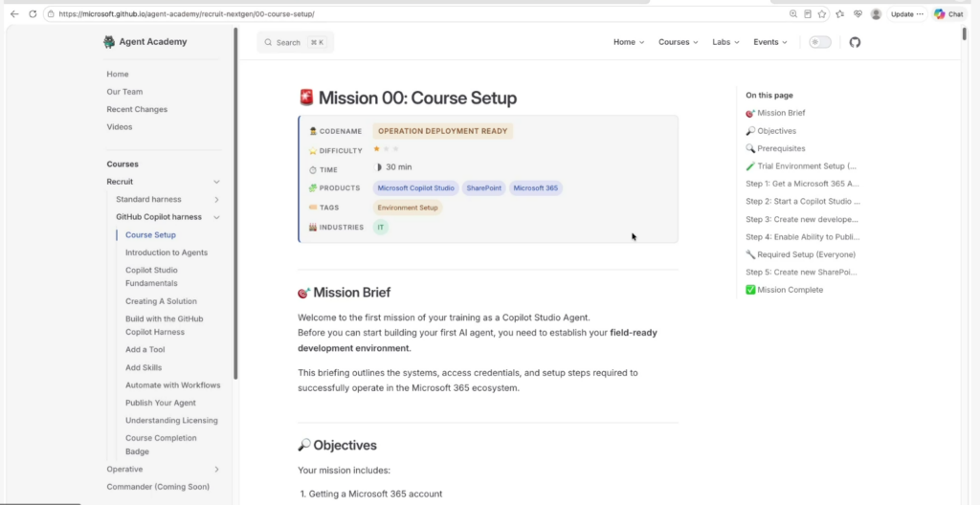Reload the page with the refresh icon
980x505 pixels.
33,13
